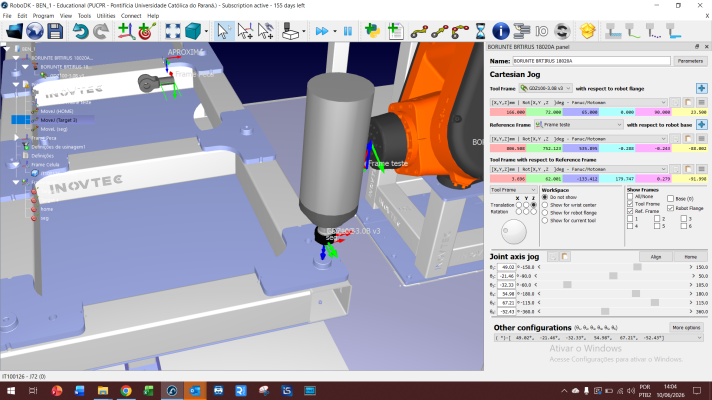Fit all objects in view

[x=173, y=31]
